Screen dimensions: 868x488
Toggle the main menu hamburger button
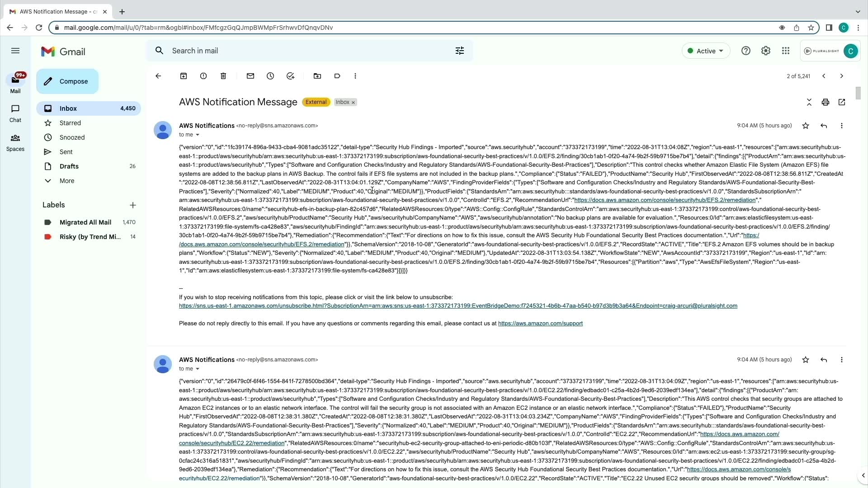pos(15,51)
